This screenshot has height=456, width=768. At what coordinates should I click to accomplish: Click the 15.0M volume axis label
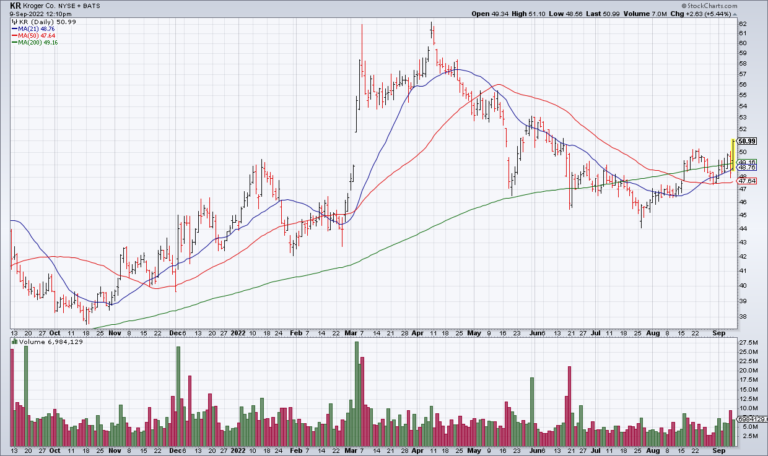(747, 389)
